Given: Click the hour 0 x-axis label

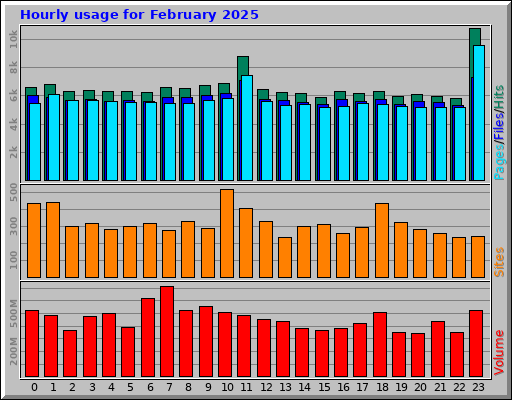Looking at the screenshot, I should (x=34, y=387).
